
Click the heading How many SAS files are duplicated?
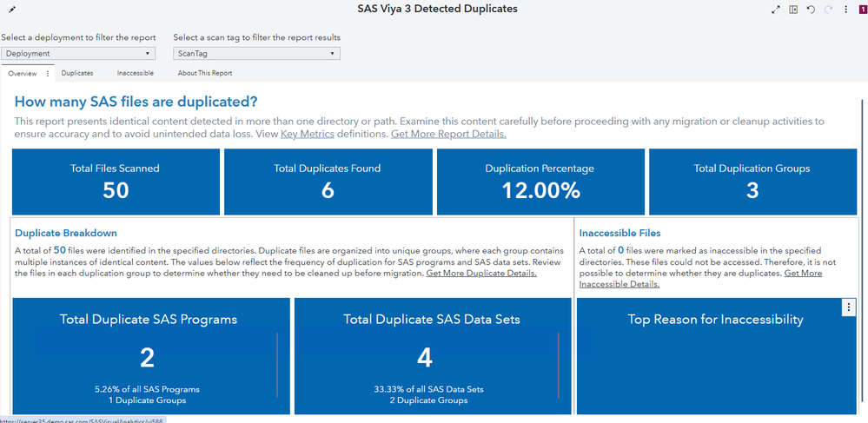coord(136,102)
